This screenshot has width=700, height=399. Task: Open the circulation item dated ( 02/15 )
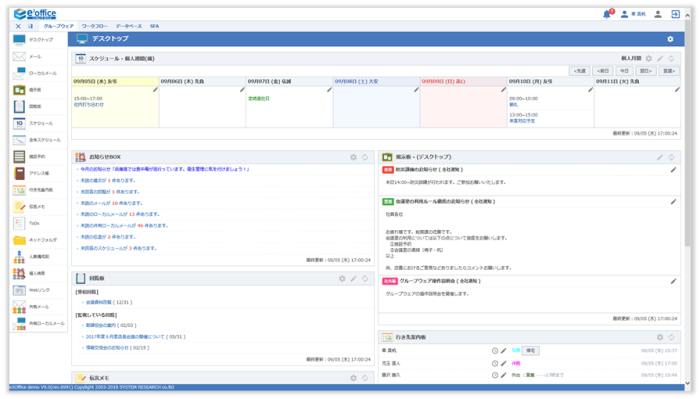117,348
